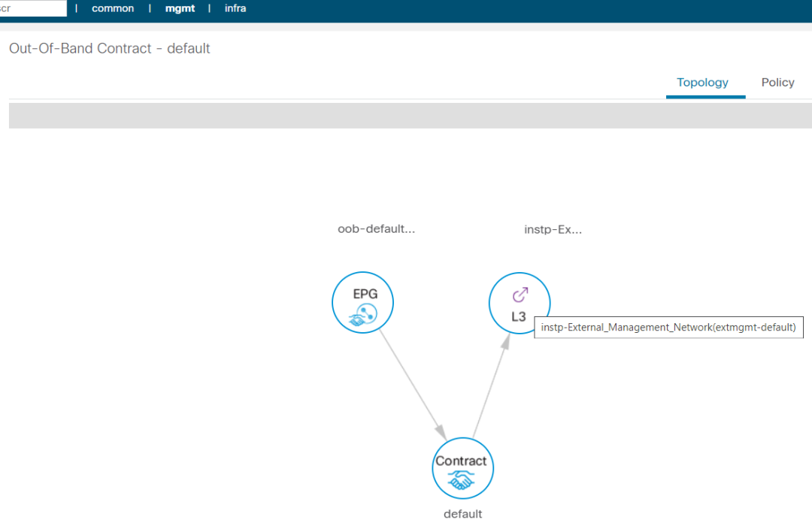Click the default label under Contract node
The width and height of the screenshot is (812, 529).
pyautogui.click(x=462, y=514)
